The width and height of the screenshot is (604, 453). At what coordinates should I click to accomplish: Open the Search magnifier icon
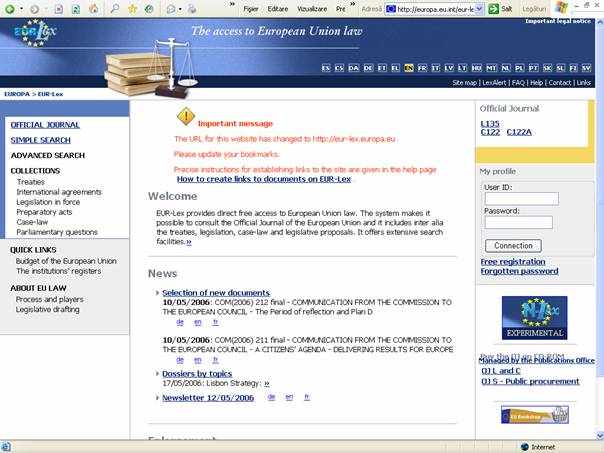pos(114,8)
